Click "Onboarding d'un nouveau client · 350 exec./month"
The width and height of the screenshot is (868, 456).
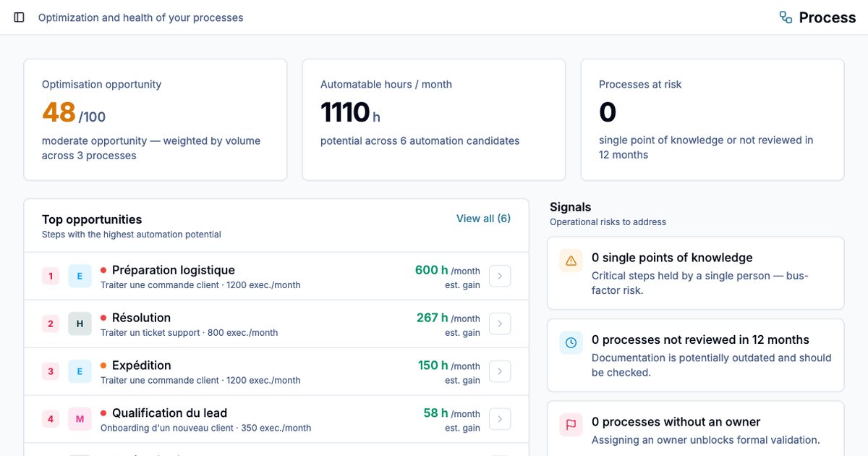(x=205, y=428)
